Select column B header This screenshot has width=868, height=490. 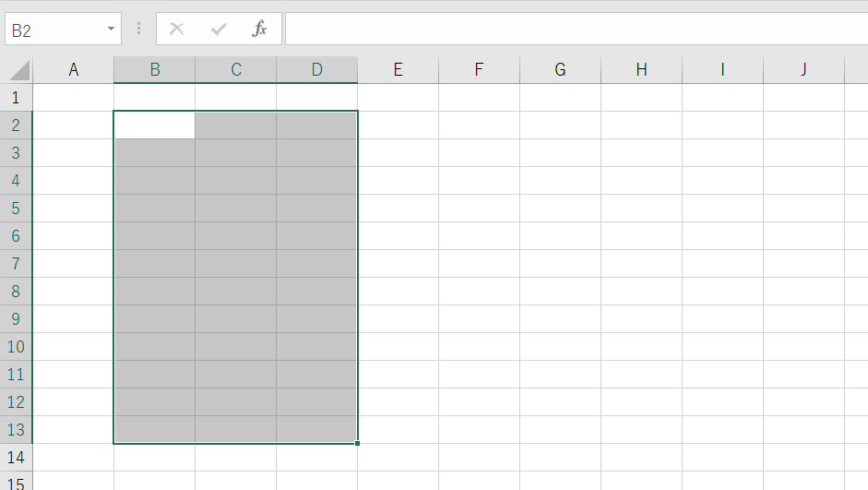(x=155, y=69)
